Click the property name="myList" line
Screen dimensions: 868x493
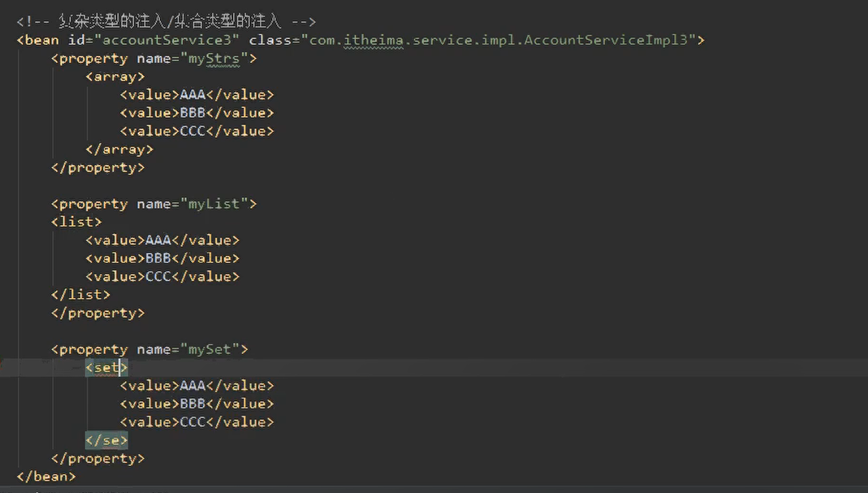coord(154,204)
